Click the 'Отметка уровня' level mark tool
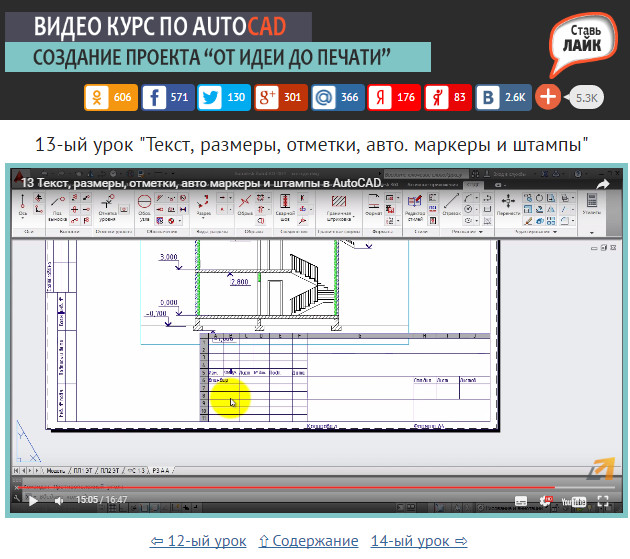Image resolution: width=630 pixels, height=559 pixels. [108, 208]
